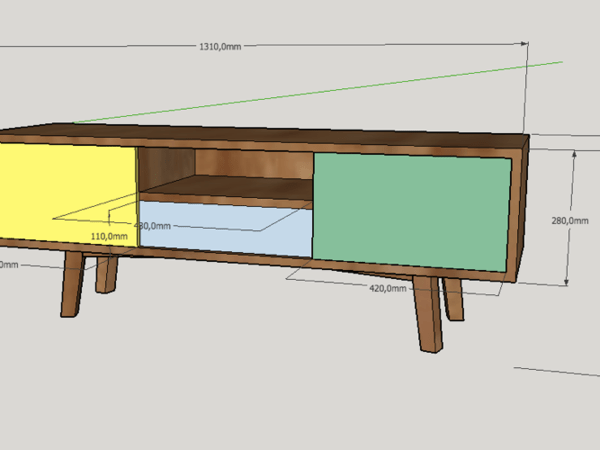
Task: Select the front left cabinet leg
Action: 72,283
